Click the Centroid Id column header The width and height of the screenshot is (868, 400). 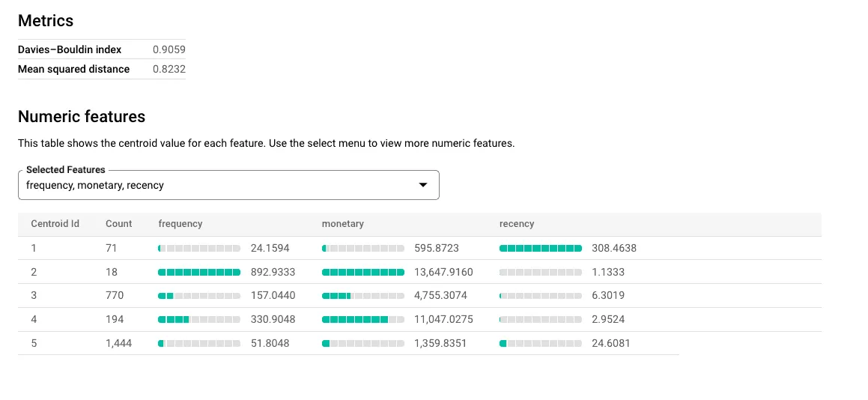click(55, 224)
